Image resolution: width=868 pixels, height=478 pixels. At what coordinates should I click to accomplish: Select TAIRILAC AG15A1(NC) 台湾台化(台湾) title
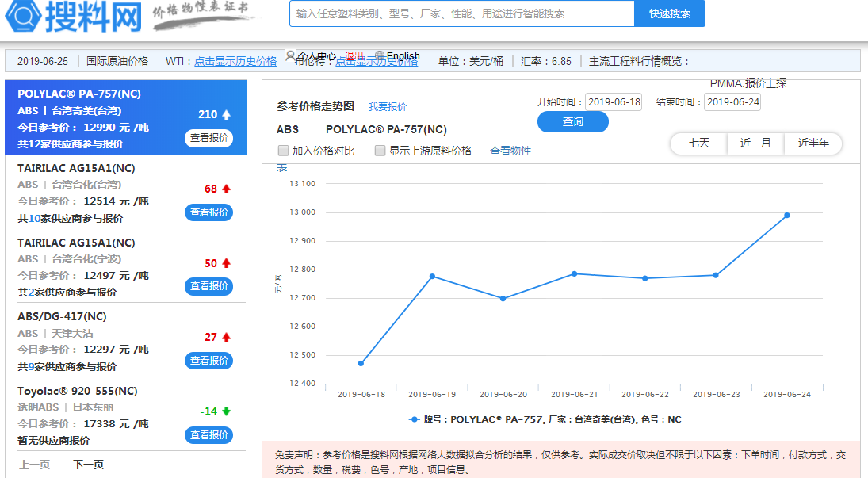(x=76, y=168)
